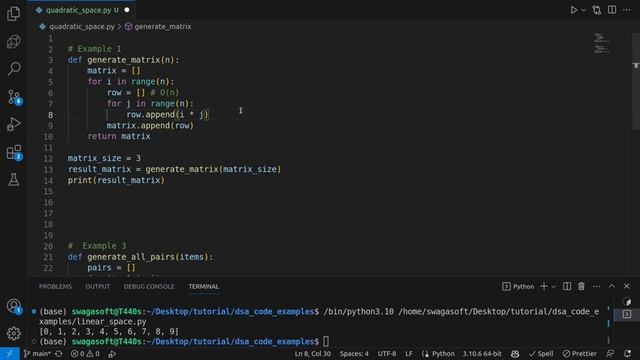Maximize the panel with chevron up

click(611, 287)
